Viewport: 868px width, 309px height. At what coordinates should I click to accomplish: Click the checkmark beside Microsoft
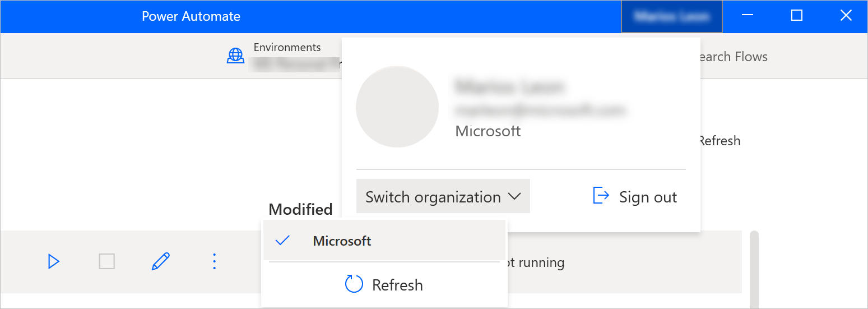tap(283, 241)
